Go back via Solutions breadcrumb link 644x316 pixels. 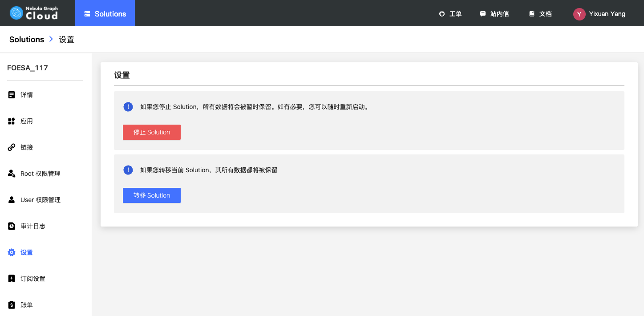click(x=27, y=40)
